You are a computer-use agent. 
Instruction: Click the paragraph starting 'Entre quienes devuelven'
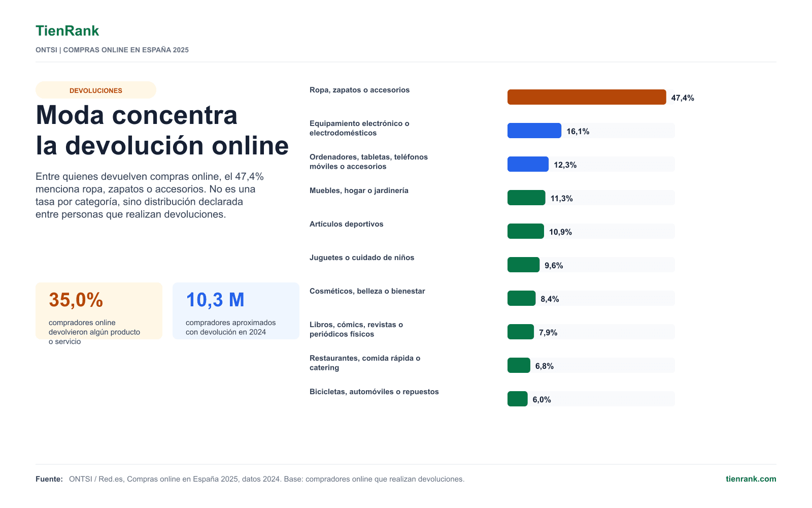150,196
